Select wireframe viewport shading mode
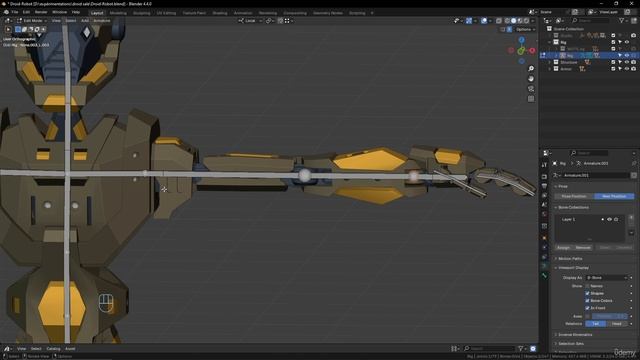640x360 pixels. [x=507, y=20]
